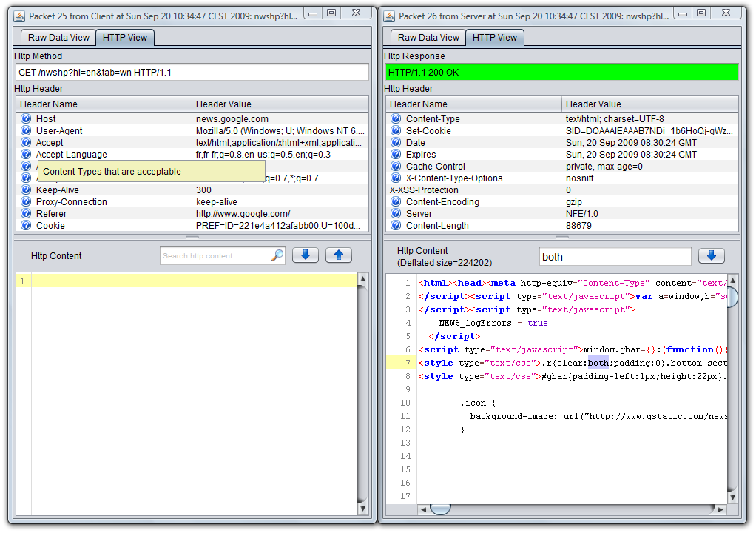Select the 'text/html; charset=UTF-8' value
Viewport: 756px width, 533px height.
(615, 118)
